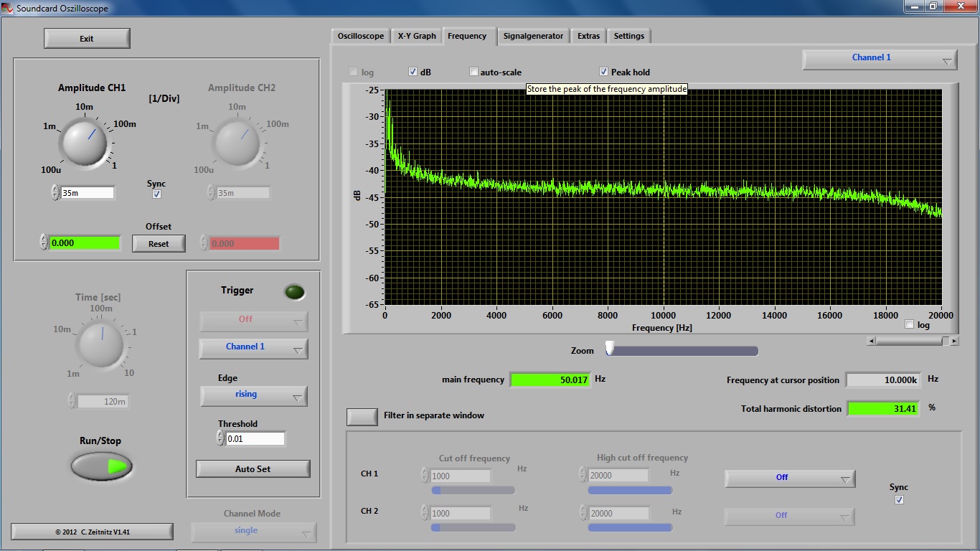Enable the auto-scale checkbox

(473, 72)
